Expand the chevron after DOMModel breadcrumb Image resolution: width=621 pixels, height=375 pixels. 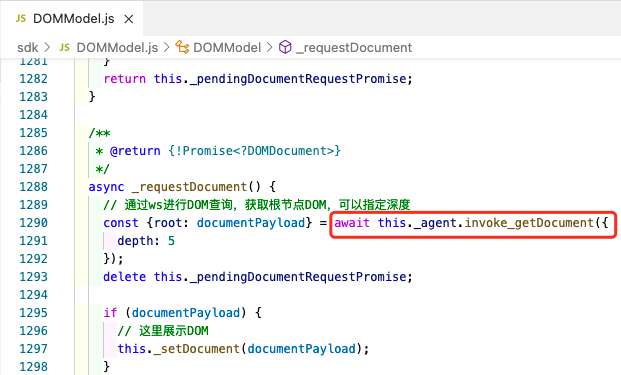click(270, 48)
